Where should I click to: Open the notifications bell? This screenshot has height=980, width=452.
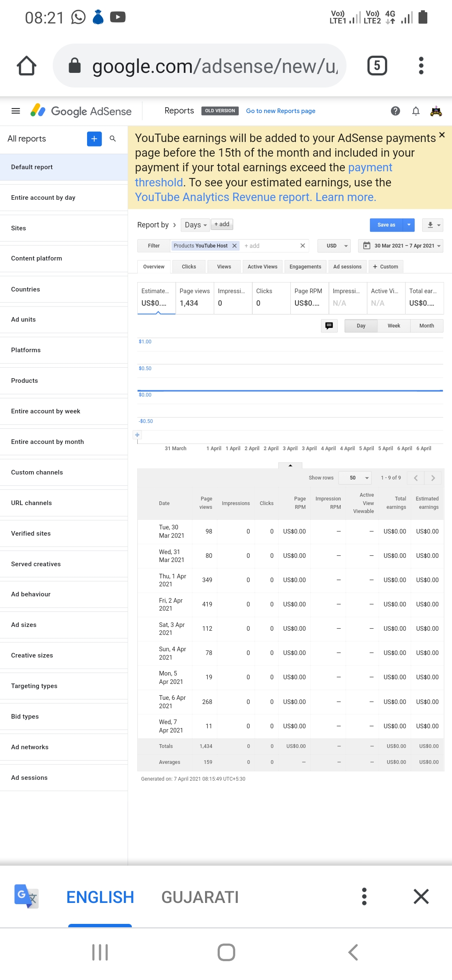416,111
